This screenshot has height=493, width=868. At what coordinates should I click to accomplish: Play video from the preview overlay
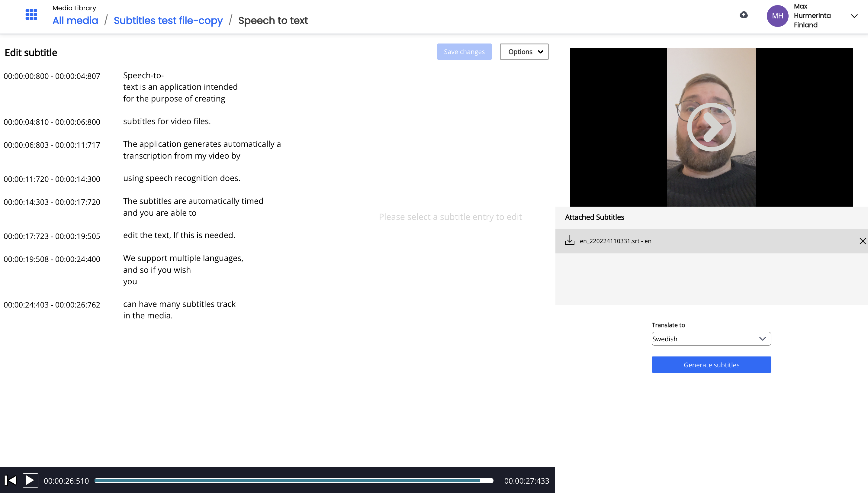[711, 127]
